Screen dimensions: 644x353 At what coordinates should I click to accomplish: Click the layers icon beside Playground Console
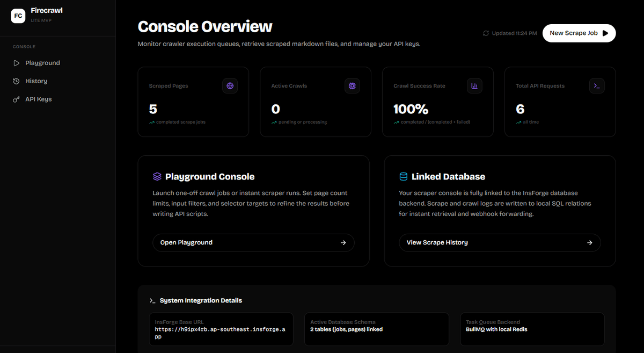(x=157, y=176)
